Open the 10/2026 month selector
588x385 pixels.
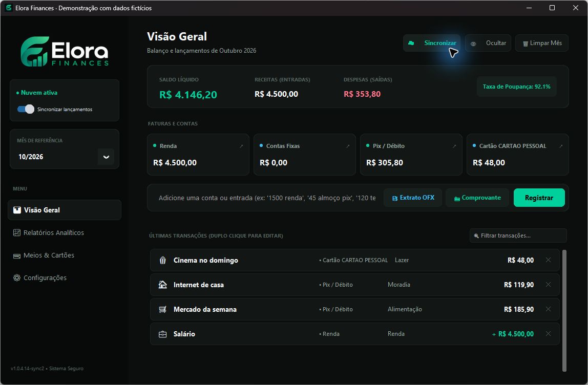click(65, 157)
